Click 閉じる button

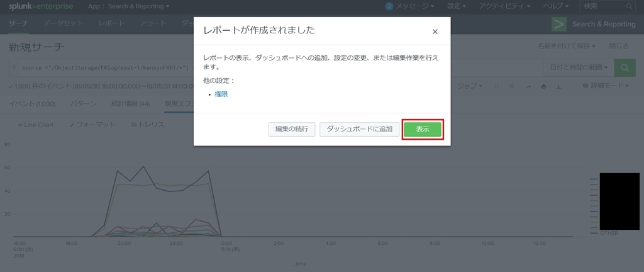pyautogui.click(x=619, y=46)
